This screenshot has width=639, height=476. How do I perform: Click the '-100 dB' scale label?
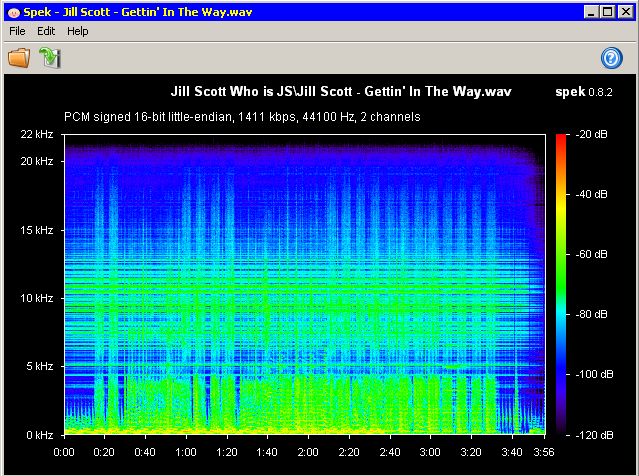594,374
